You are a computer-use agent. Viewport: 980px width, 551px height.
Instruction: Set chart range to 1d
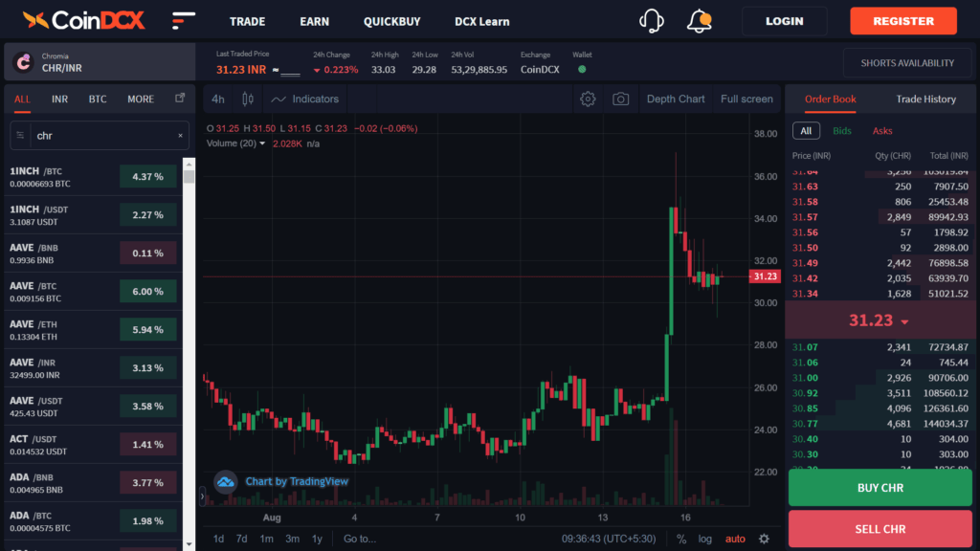pos(218,539)
